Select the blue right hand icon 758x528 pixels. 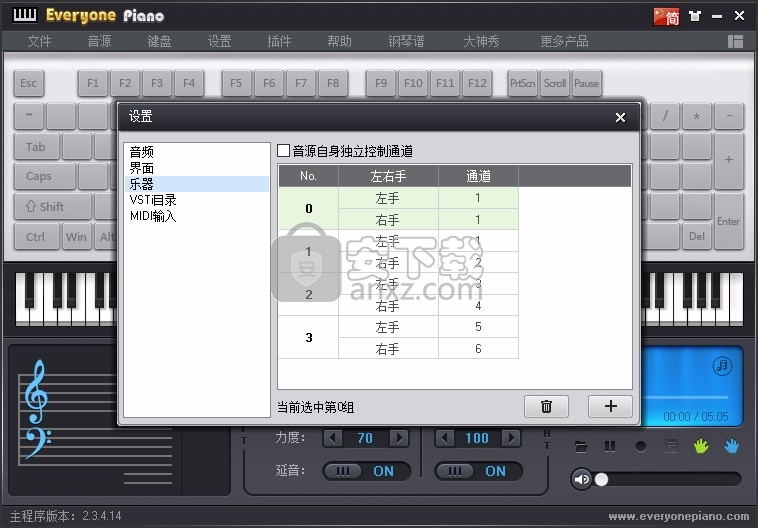point(731,446)
